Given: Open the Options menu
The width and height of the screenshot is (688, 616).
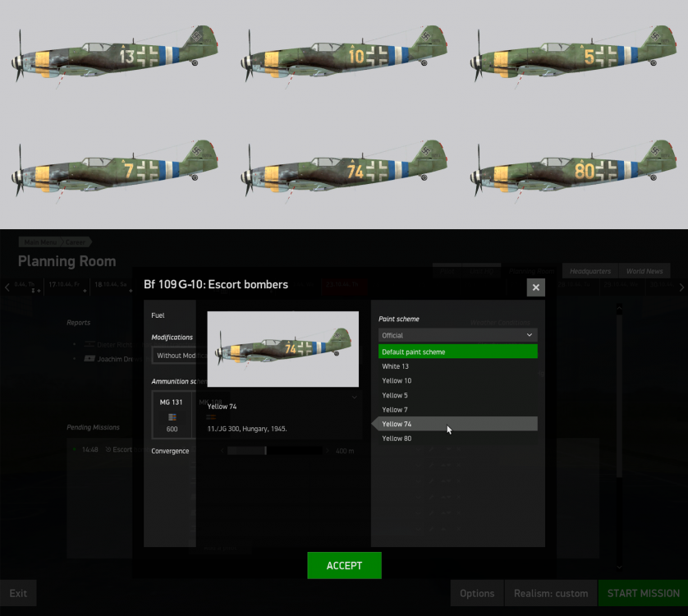Looking at the screenshot, I should 476,593.
